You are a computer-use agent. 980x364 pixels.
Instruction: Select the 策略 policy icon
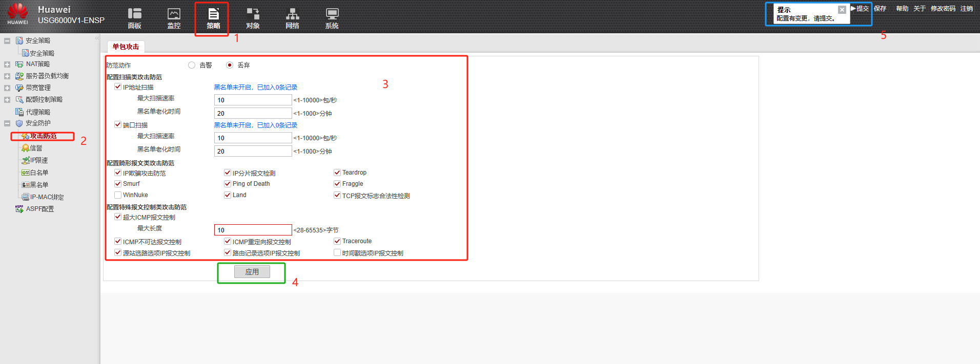(213, 18)
